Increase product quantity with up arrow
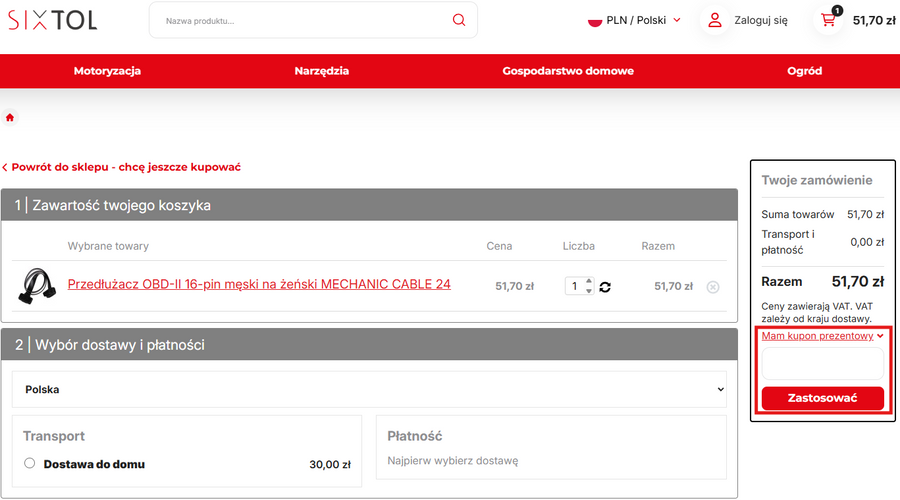The image size is (900, 500). 589,281
